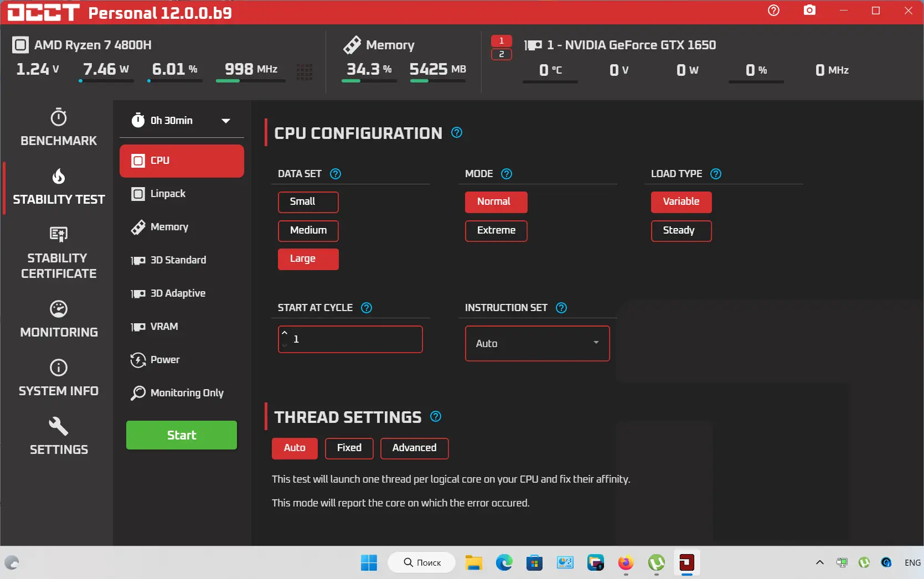
Task: Open the help question mark in title bar
Action: click(773, 11)
